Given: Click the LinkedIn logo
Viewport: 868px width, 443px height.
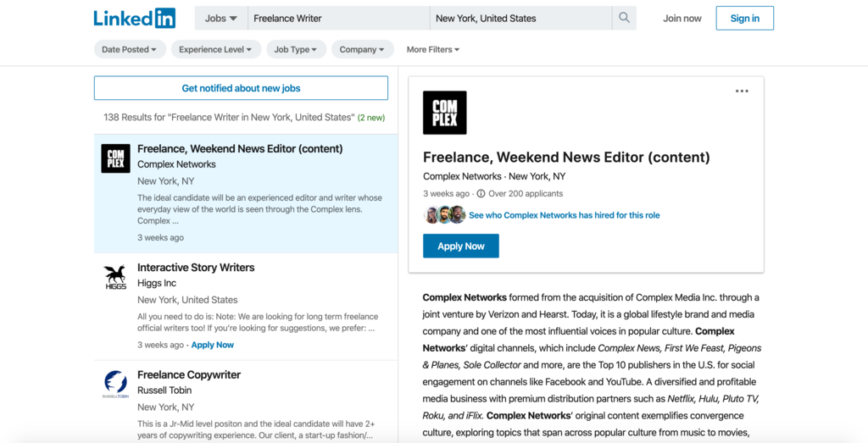Looking at the screenshot, I should [135, 18].
